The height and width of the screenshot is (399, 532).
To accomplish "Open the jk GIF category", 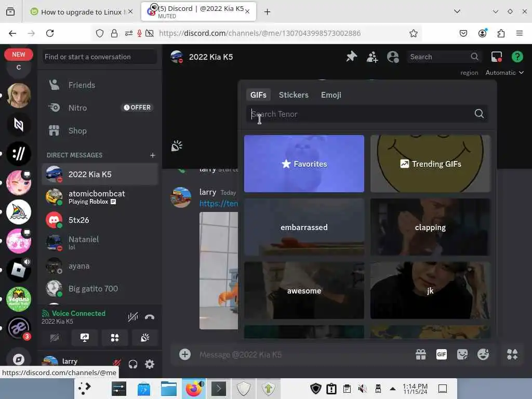I will 430,290.
